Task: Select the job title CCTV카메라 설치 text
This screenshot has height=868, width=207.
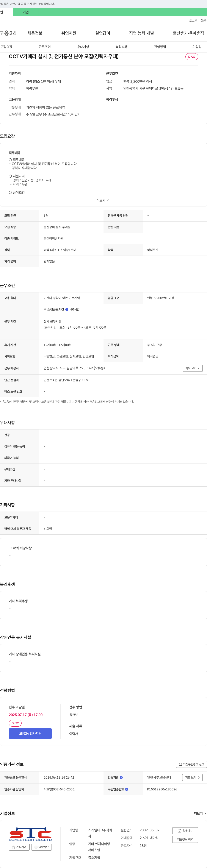Action: [64, 56]
